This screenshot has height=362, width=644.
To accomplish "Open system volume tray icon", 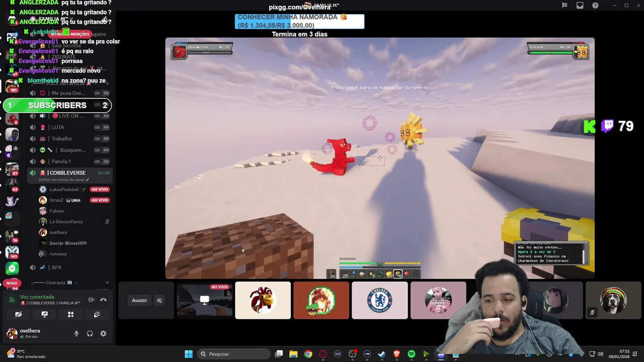I will (600, 354).
